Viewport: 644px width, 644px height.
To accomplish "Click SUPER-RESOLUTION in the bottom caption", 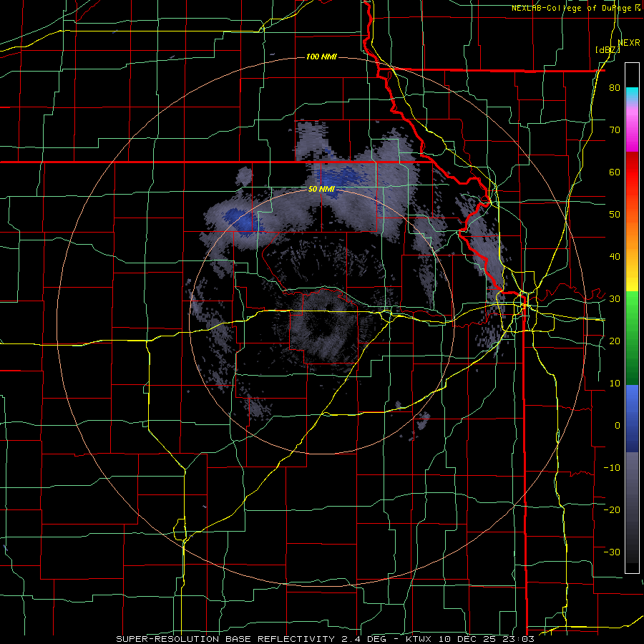I will pyautogui.click(x=167, y=639).
